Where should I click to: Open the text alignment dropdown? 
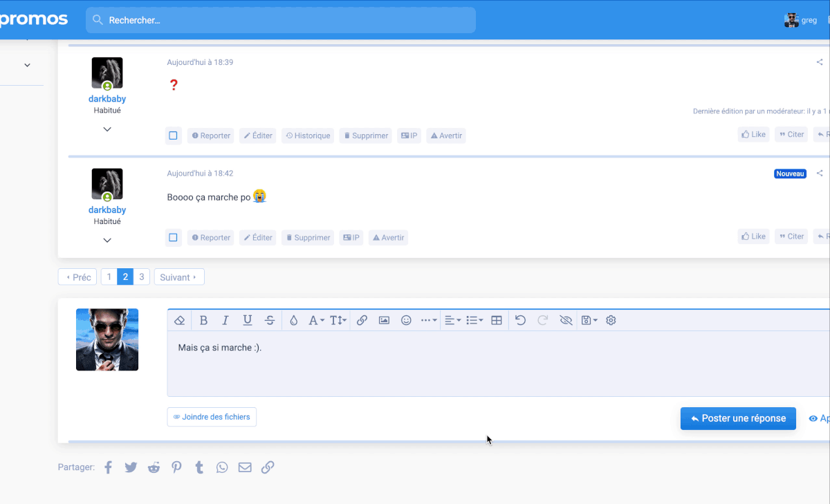[452, 320]
